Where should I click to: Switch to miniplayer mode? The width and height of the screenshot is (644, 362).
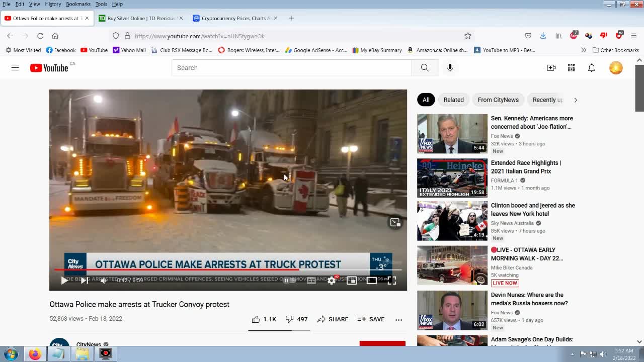[x=352, y=281]
